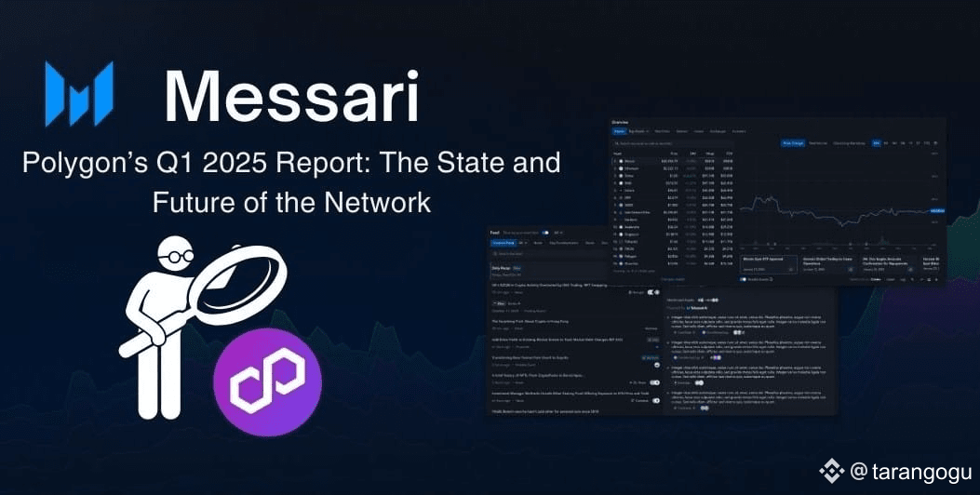Toggle Enable Events switch below Overview chart
The width and height of the screenshot is (980, 495).
pos(743,279)
